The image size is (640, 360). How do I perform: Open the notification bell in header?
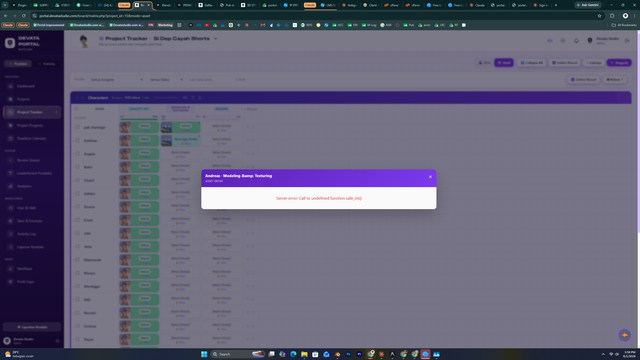[576, 41]
